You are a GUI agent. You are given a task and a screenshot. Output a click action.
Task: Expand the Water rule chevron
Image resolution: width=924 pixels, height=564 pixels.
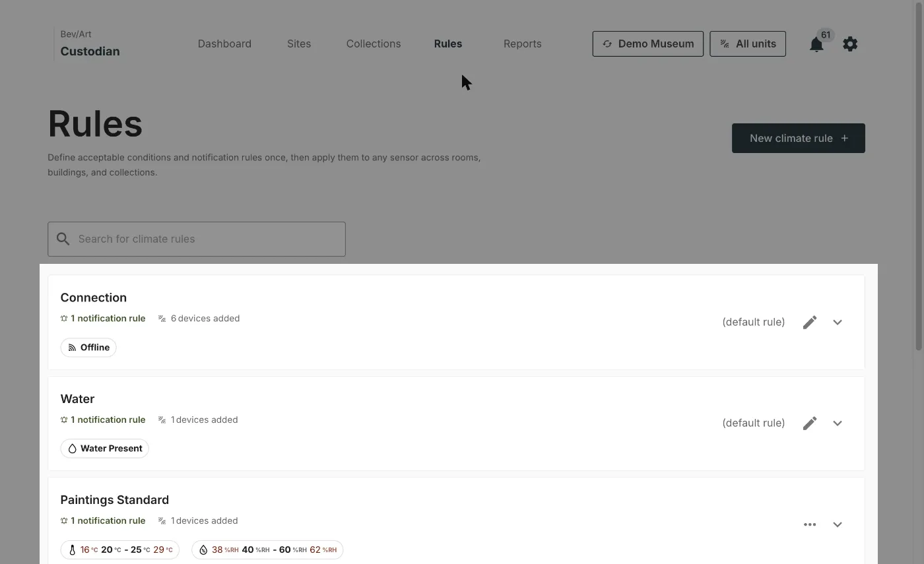click(x=838, y=423)
